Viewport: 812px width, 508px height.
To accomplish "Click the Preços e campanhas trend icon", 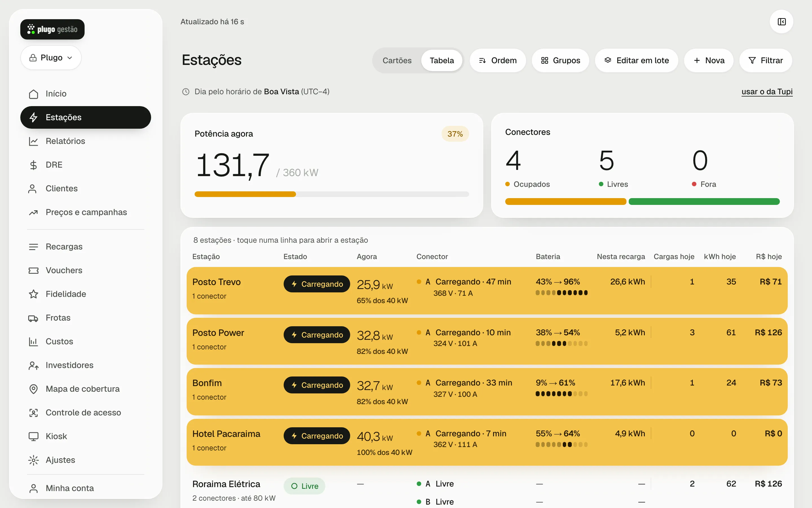I will coord(33,212).
